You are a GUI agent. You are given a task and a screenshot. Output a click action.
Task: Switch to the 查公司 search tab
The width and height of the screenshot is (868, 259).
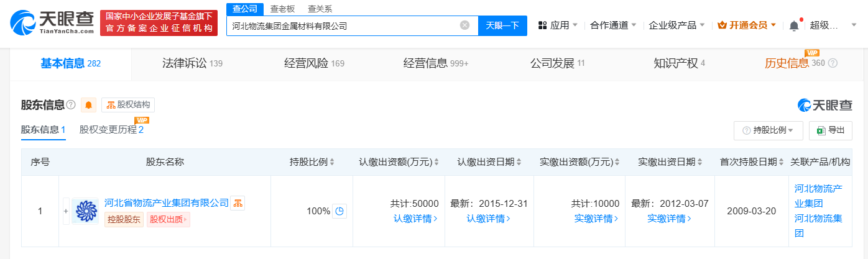tap(244, 9)
